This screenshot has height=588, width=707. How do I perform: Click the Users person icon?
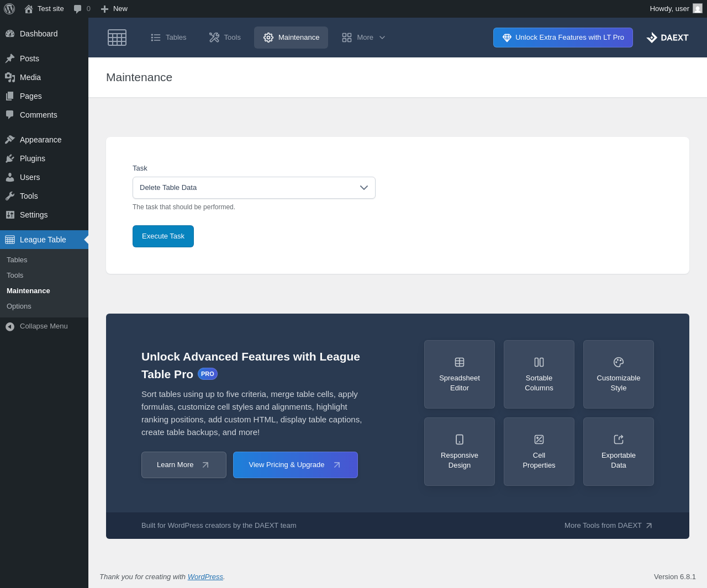tap(10, 177)
